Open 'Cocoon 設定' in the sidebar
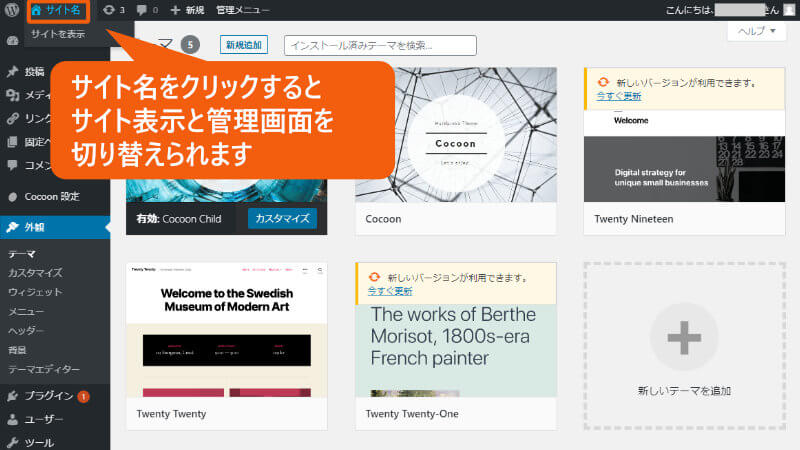Screen dimensions: 800x450 [52, 196]
